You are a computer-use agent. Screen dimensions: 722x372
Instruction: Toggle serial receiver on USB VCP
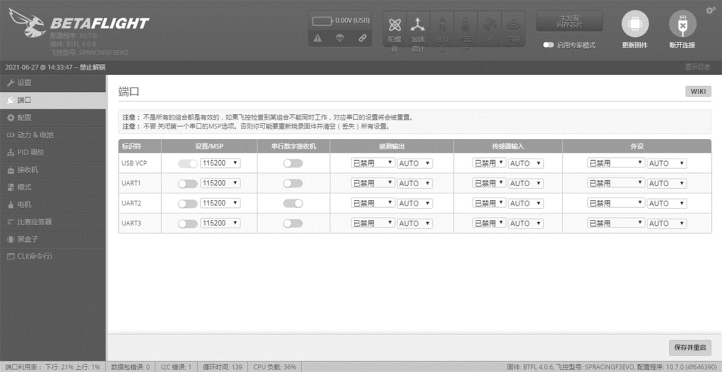point(293,163)
